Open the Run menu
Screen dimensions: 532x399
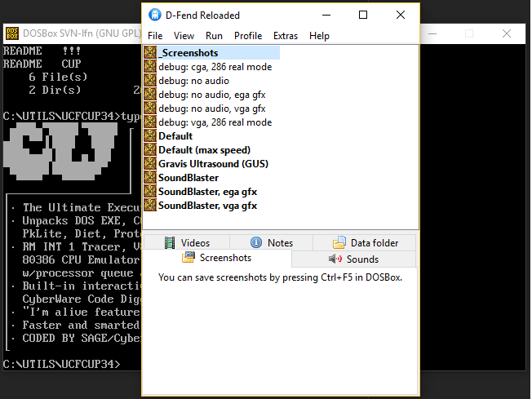[x=214, y=36]
